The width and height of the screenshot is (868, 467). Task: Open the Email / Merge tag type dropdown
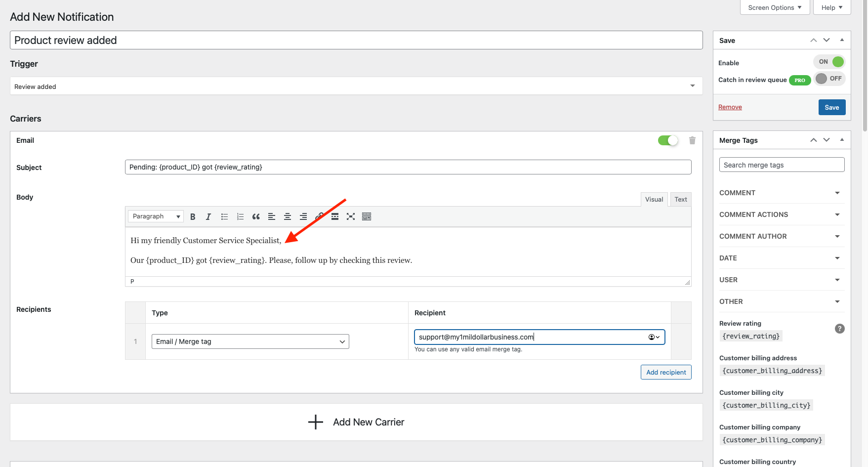[x=250, y=341]
